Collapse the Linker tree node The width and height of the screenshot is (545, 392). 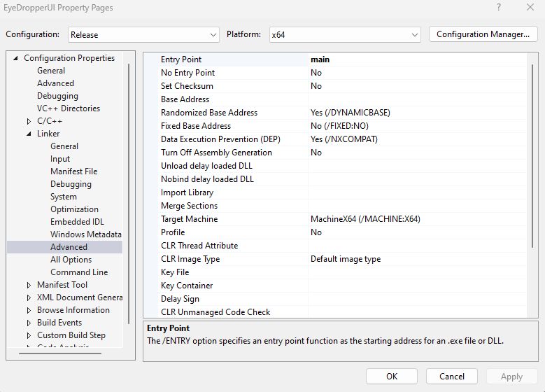(29, 134)
